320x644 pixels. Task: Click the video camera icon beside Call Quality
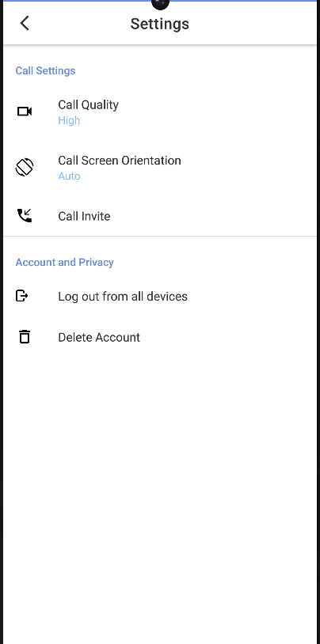[25, 112]
